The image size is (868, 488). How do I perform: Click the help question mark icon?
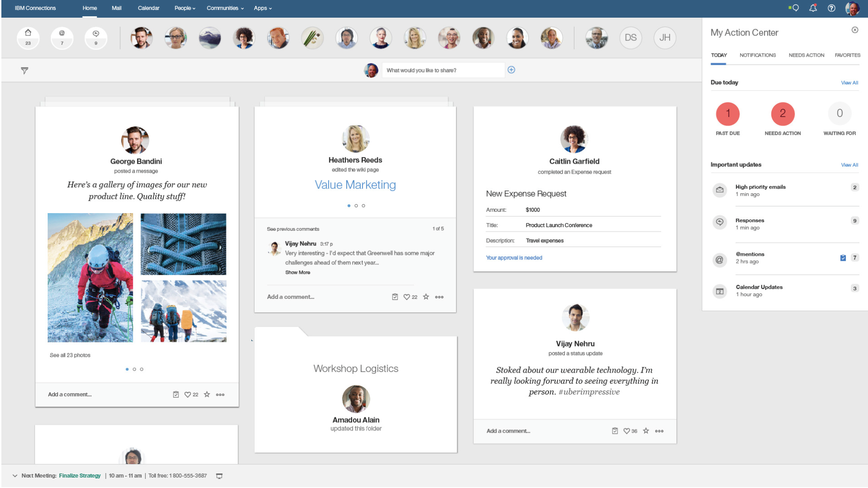831,8
